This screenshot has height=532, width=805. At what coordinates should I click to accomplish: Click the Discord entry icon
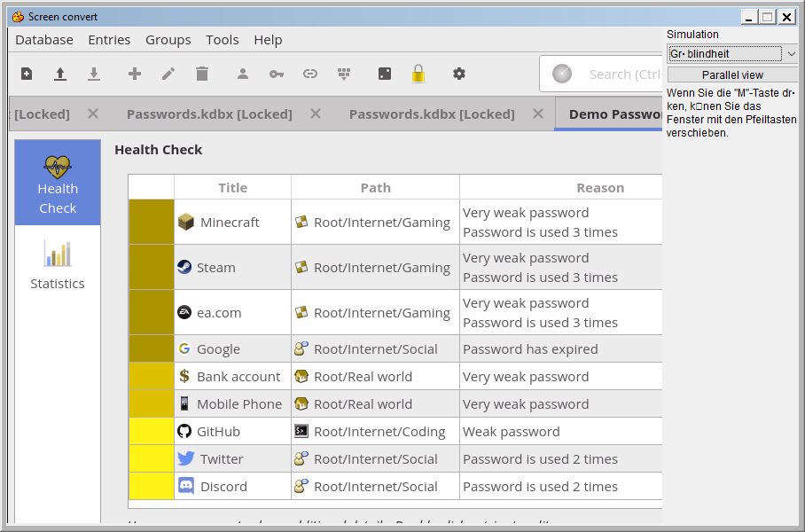point(186,486)
